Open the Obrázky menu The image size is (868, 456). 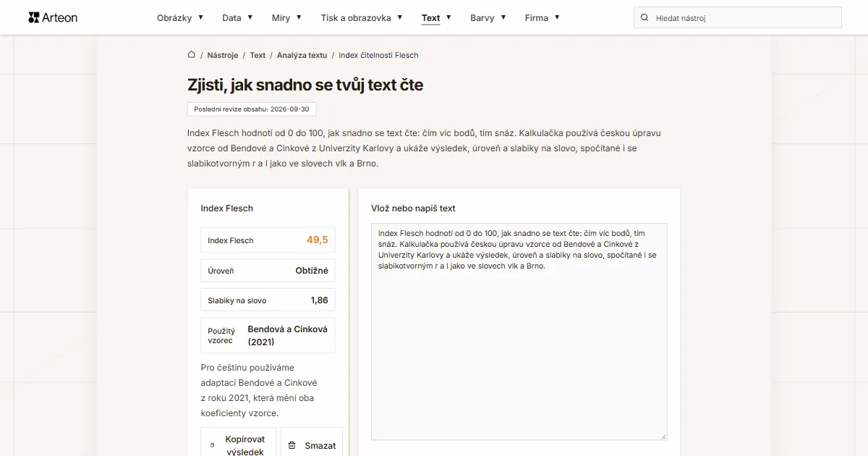pyautogui.click(x=174, y=17)
